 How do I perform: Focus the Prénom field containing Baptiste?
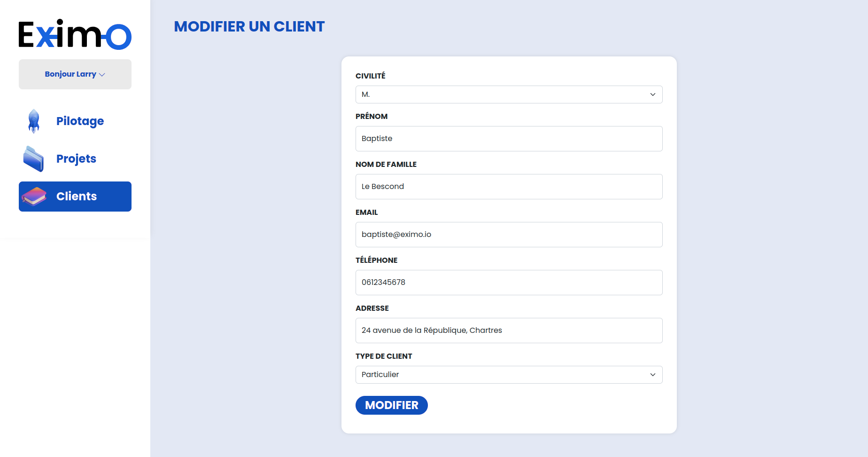tap(509, 139)
